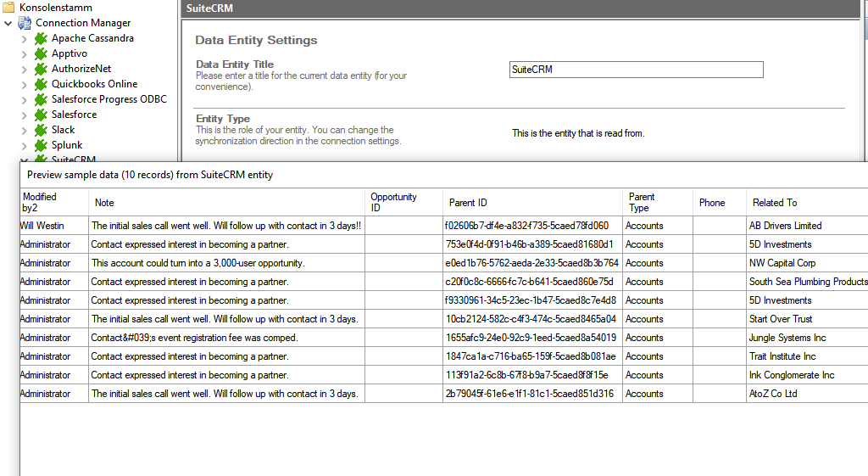This screenshot has width=868, height=476.
Task: Click the Apache Cassandra connection icon
Action: point(40,38)
